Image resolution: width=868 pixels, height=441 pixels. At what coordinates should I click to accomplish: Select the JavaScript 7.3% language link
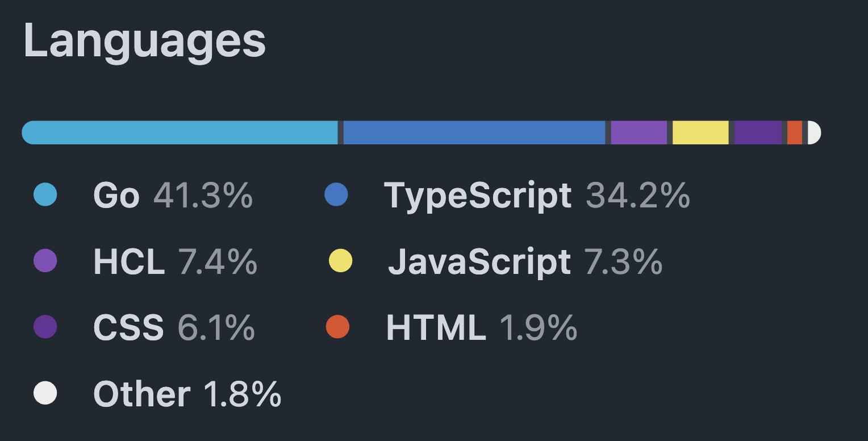(x=525, y=261)
